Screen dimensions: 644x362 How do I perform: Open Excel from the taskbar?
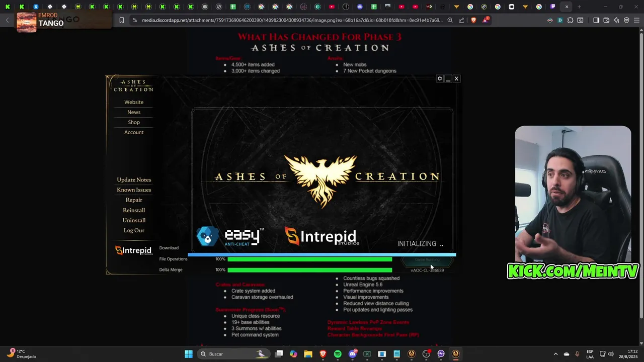[367, 354]
